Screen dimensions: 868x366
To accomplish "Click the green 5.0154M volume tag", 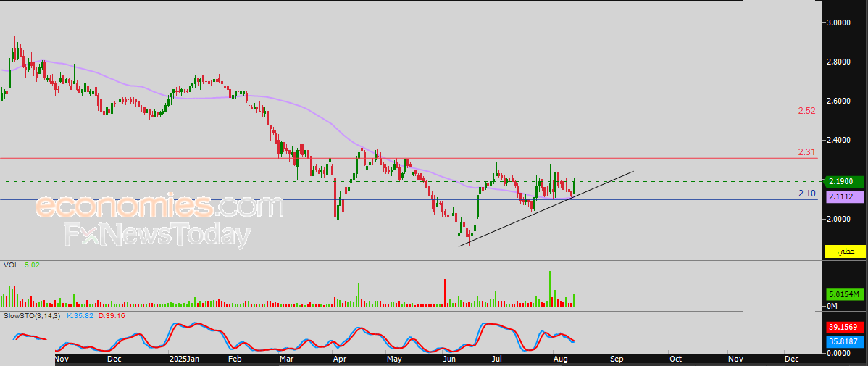I will (x=845, y=294).
